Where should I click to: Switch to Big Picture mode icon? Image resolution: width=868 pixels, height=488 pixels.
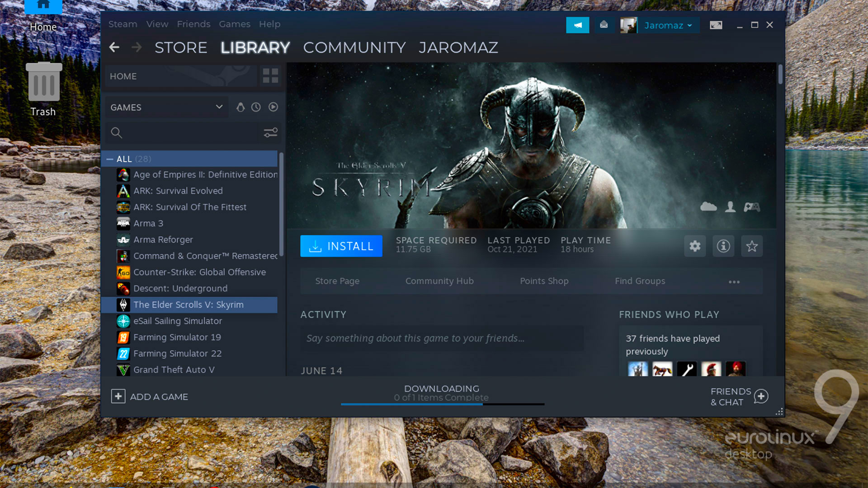[x=716, y=25]
